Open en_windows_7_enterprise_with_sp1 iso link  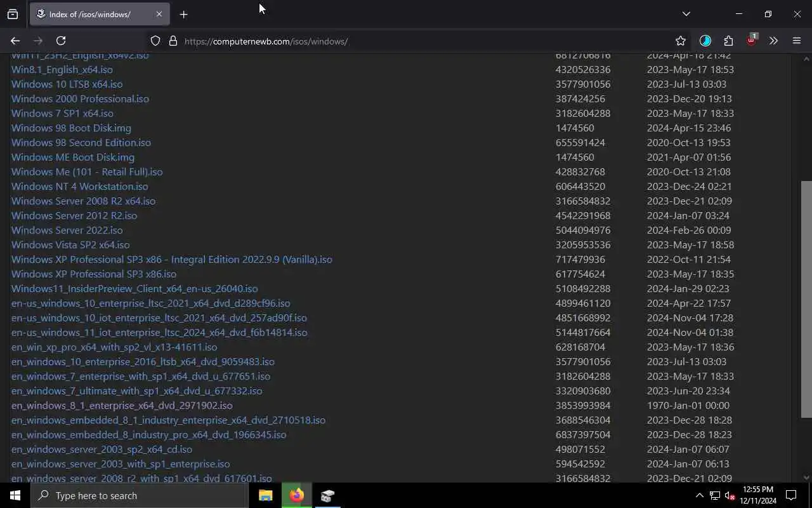[x=141, y=376]
